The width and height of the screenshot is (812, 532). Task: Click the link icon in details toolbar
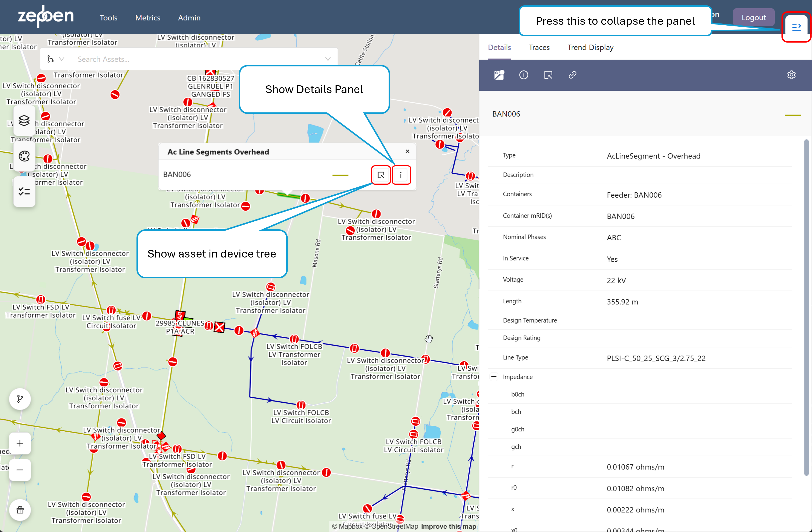pos(573,75)
